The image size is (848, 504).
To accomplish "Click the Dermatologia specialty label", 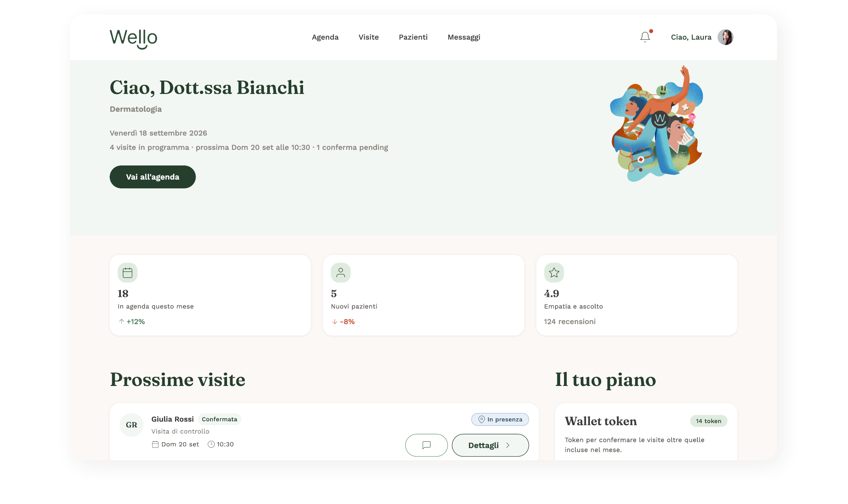I will point(136,109).
